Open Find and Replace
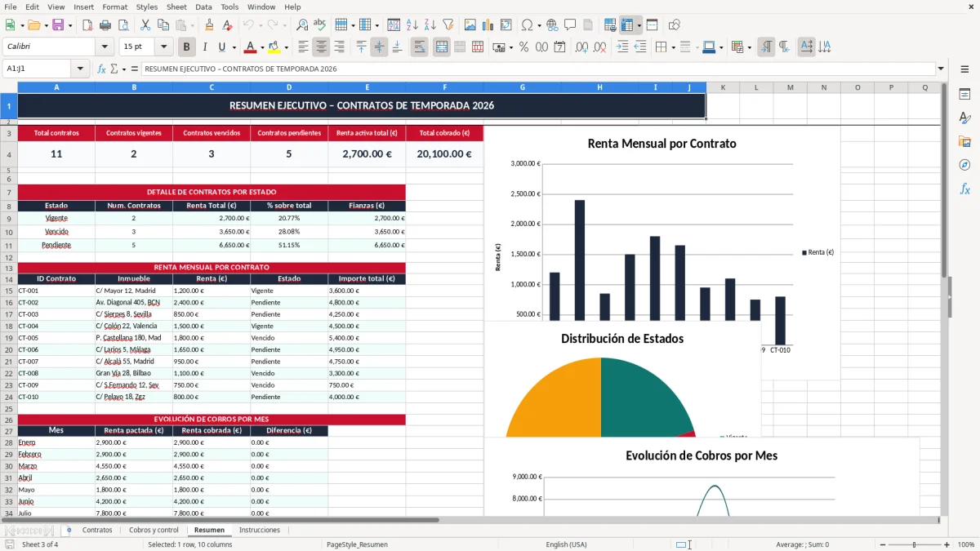This screenshot has width=980, height=551. [302, 25]
